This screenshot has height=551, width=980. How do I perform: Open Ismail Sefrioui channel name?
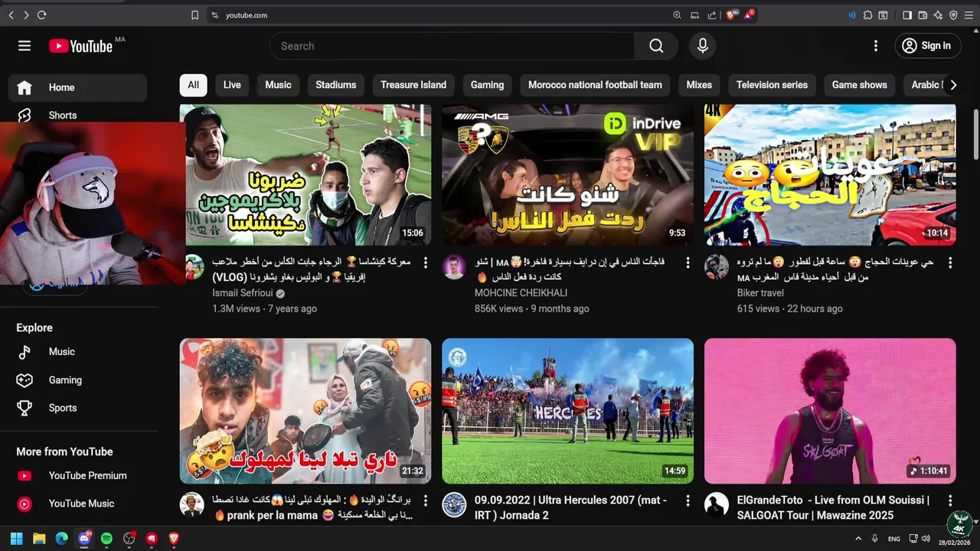point(243,293)
